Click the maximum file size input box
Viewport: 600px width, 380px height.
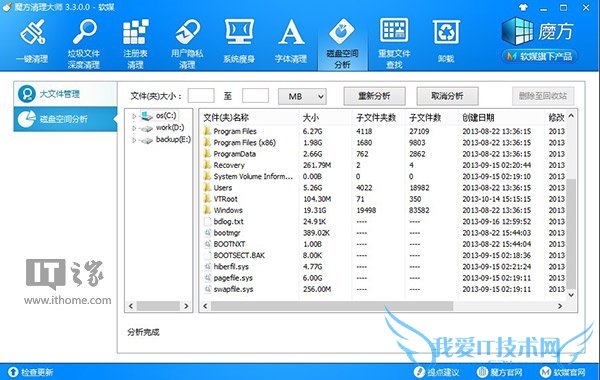(x=255, y=96)
